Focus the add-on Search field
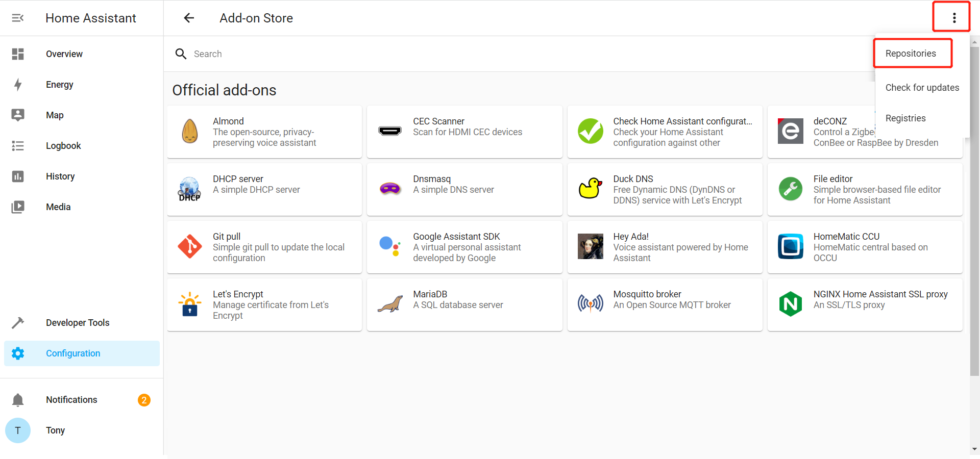980x459 pixels. pos(521,54)
